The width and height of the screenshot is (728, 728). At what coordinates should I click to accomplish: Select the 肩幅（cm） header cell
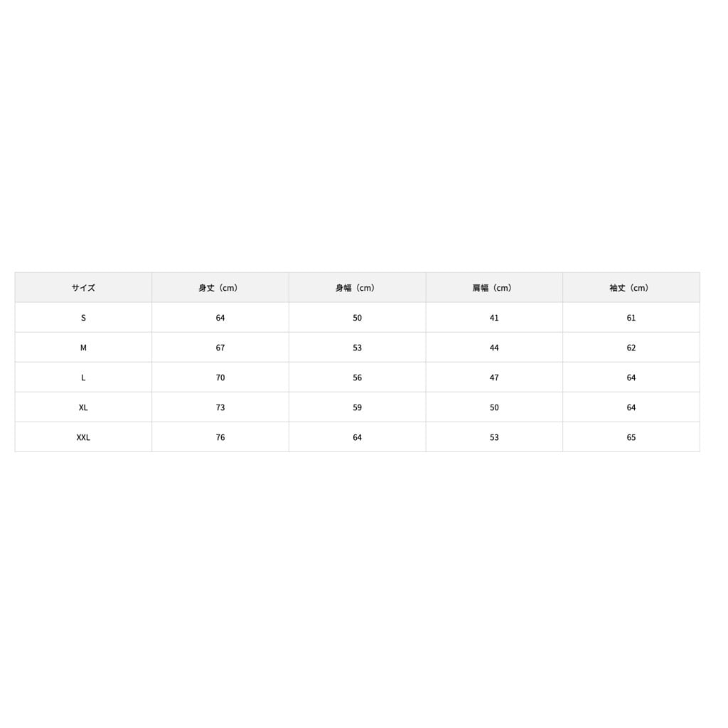click(493, 288)
